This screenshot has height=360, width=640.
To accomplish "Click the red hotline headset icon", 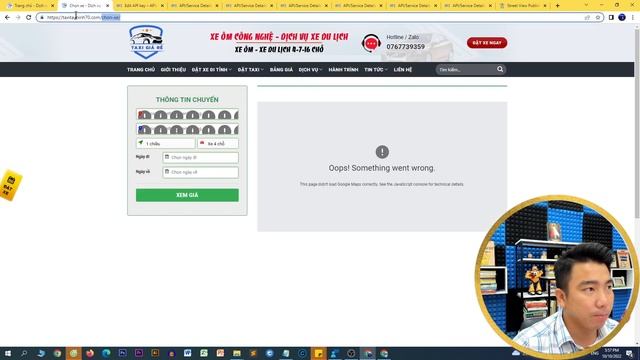I will pyautogui.click(x=371, y=43).
